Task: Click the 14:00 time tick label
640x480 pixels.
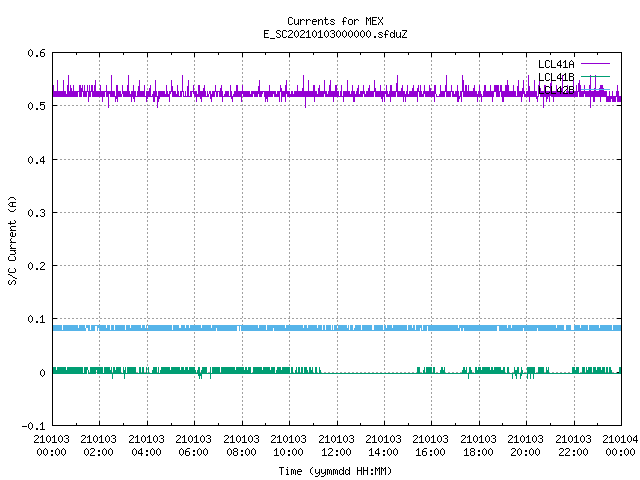Action: point(383,452)
